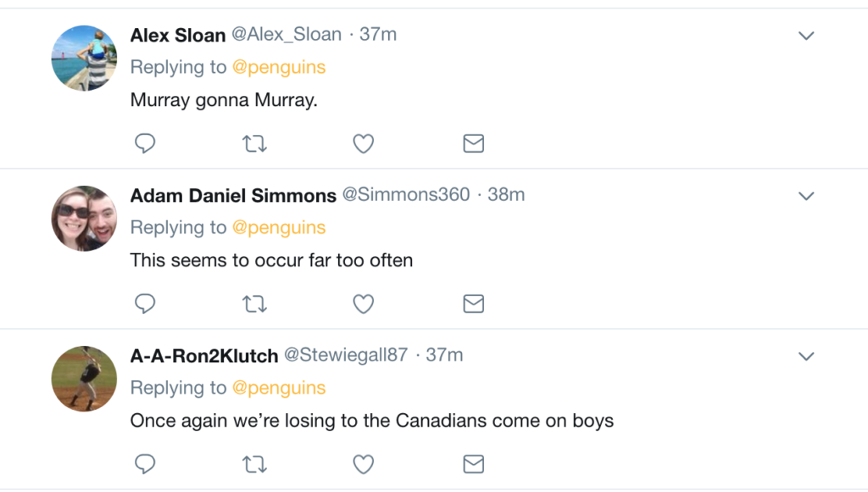Open the dropdown arrow on A-A-Ron2Klutch's tweet
Screen dimensions: 868x492
pos(806,356)
